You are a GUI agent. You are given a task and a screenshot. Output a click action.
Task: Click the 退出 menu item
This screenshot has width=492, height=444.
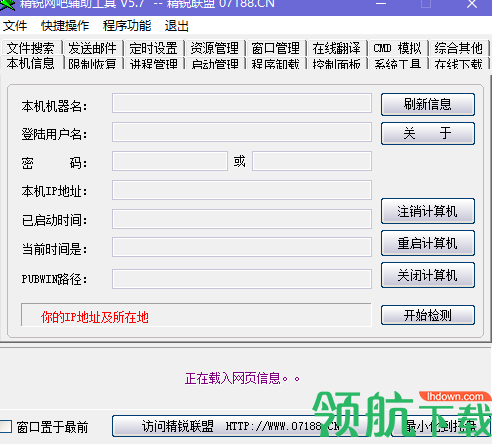click(x=177, y=26)
